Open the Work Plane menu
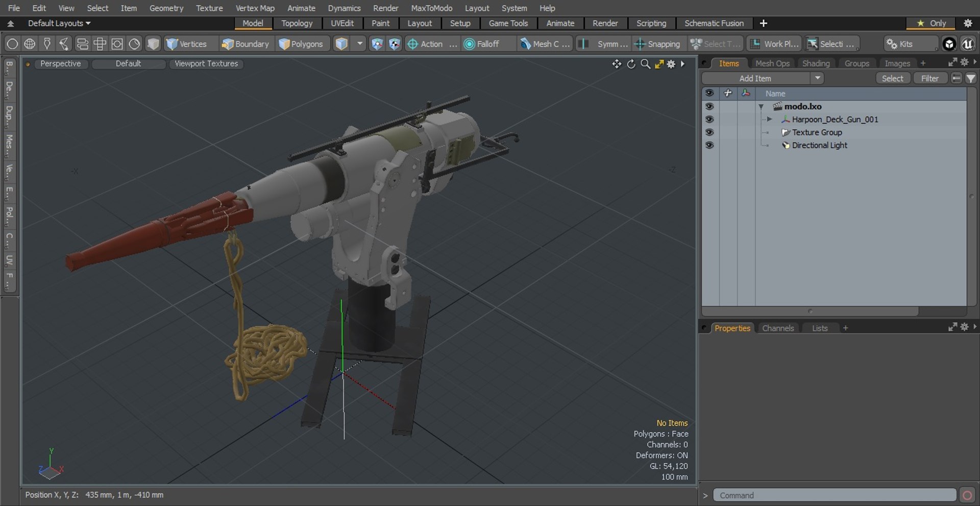 (774, 44)
